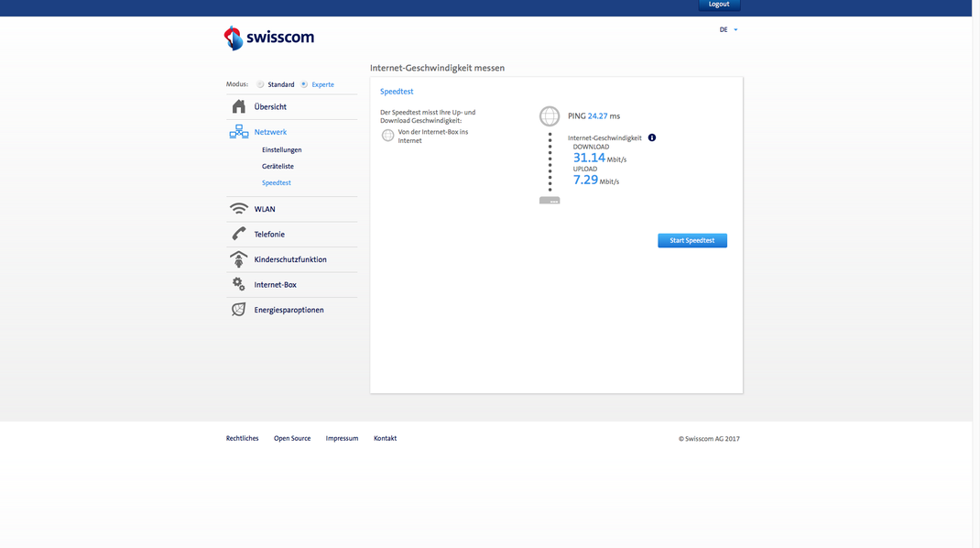Click the Energiesparoptionen leaf icon
The image size is (980, 548).
(x=239, y=309)
